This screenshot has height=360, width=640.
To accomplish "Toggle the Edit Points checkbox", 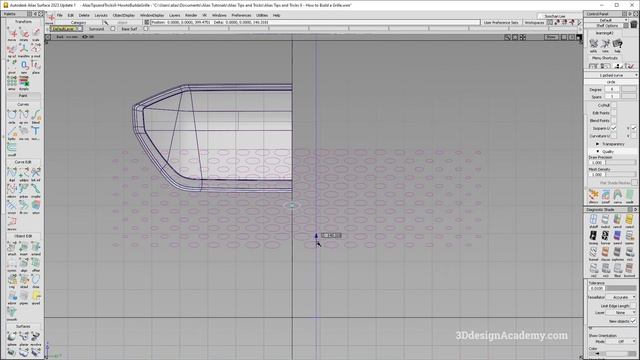I will [614, 113].
